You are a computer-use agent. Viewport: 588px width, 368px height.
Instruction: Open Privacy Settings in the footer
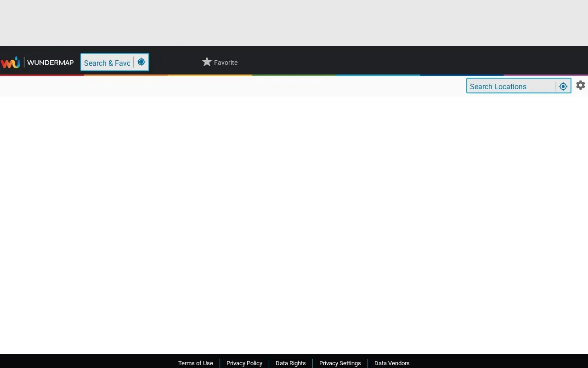[x=340, y=363]
